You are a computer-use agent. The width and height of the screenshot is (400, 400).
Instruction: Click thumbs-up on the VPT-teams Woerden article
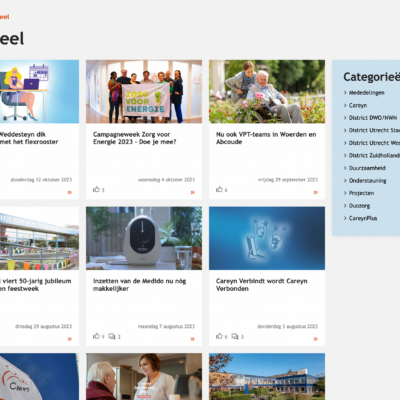[x=219, y=189]
